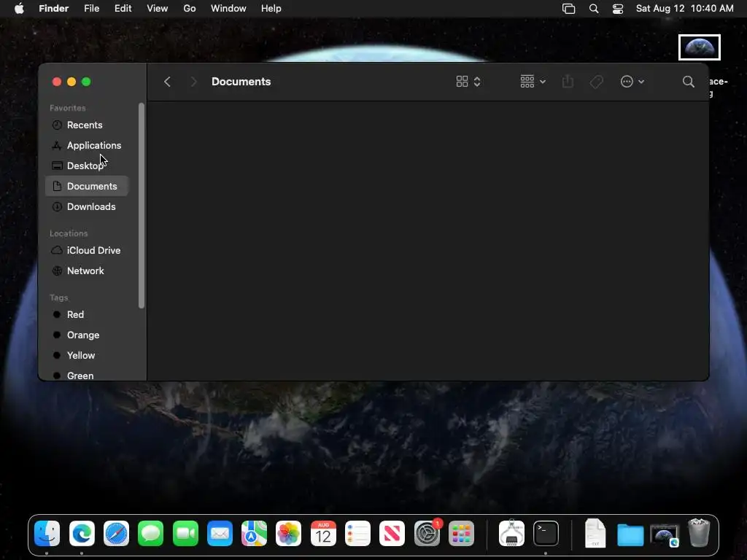Click the Edit Tags toolbar icon
This screenshot has height=560, width=747.
(x=597, y=82)
